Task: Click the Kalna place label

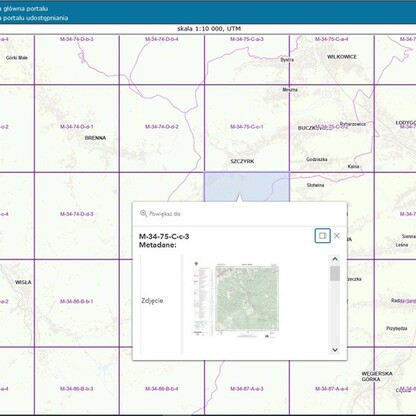Action: tap(353, 166)
